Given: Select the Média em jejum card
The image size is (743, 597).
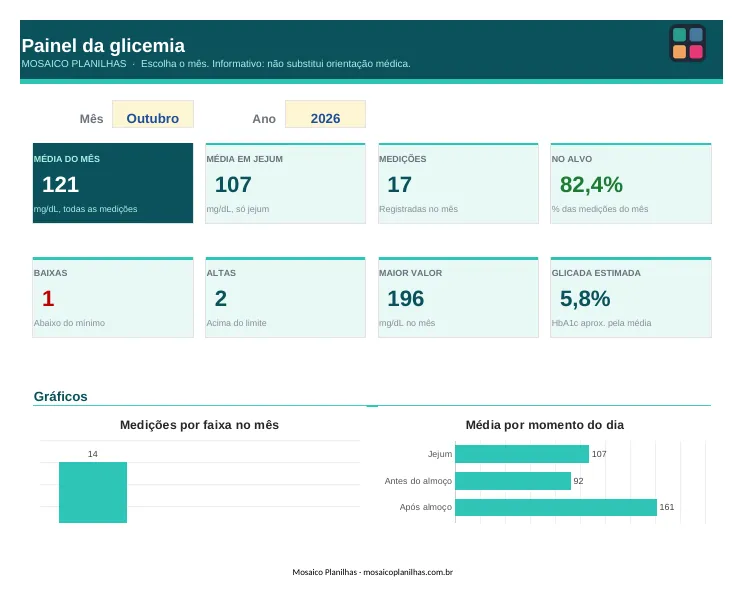Looking at the screenshot, I should (285, 183).
